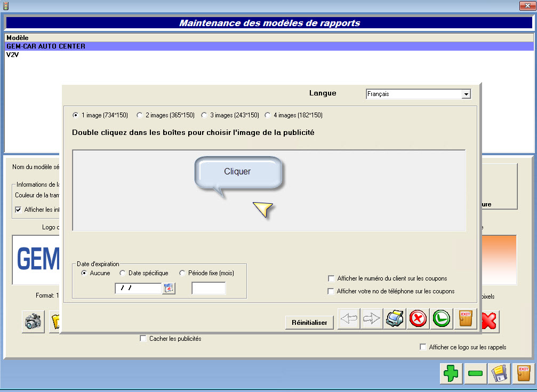The width and height of the screenshot is (537, 392).
Task: Click the orange gradient preview swatch
Action: [x=499, y=260]
